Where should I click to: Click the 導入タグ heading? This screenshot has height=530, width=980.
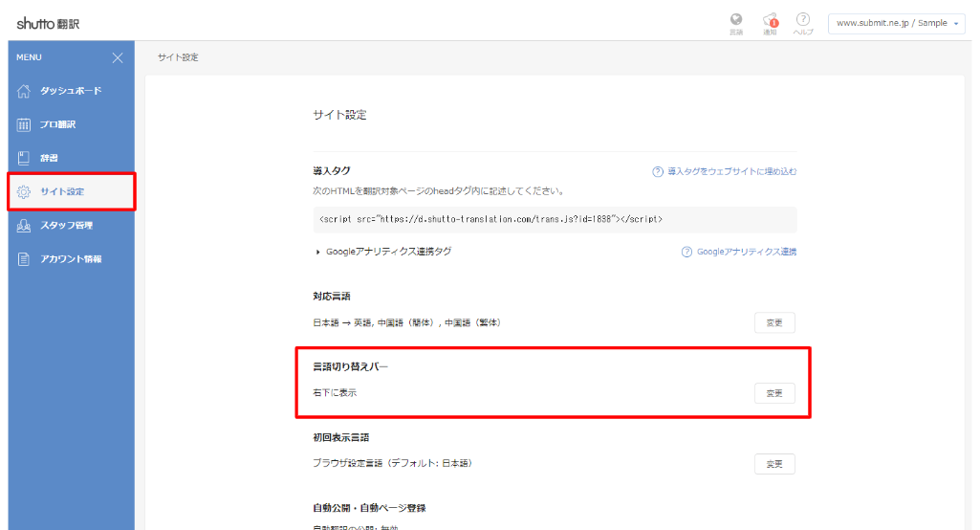(x=332, y=171)
